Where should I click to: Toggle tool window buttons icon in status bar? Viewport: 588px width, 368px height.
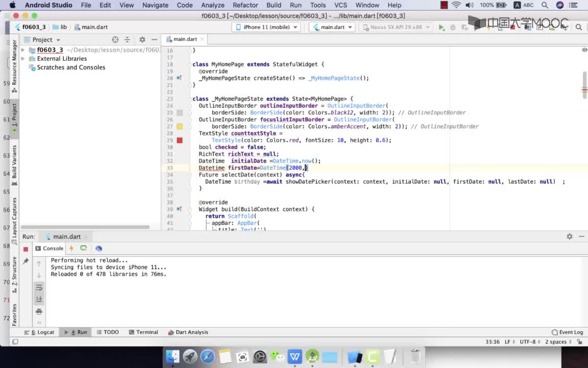15,342
